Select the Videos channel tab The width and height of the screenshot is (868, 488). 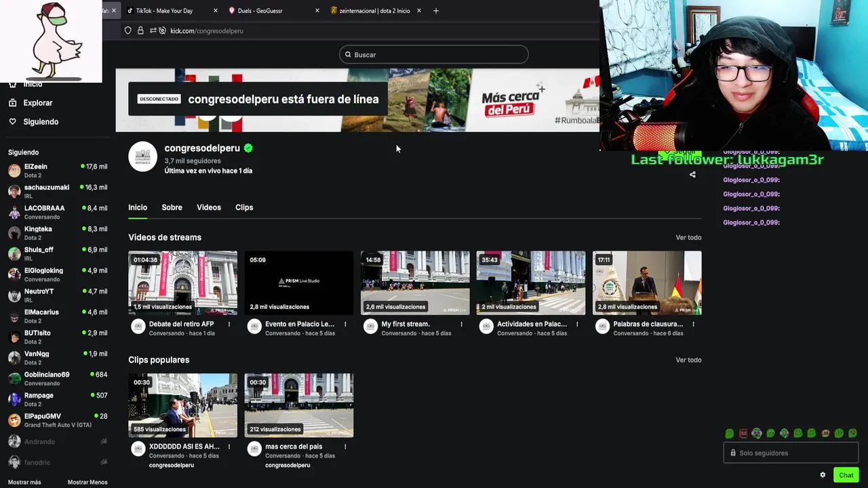(x=209, y=207)
